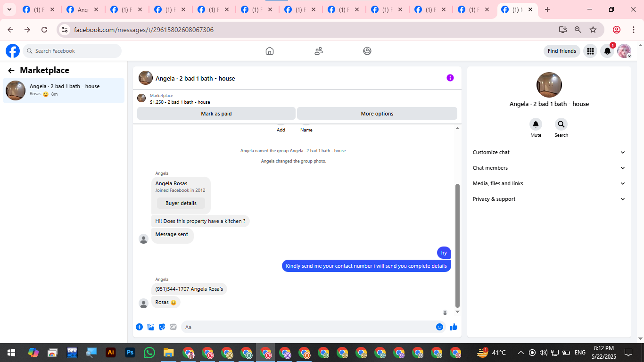The width and height of the screenshot is (644, 362).
Task: Open the GIF picker in composer
Action: point(173,327)
